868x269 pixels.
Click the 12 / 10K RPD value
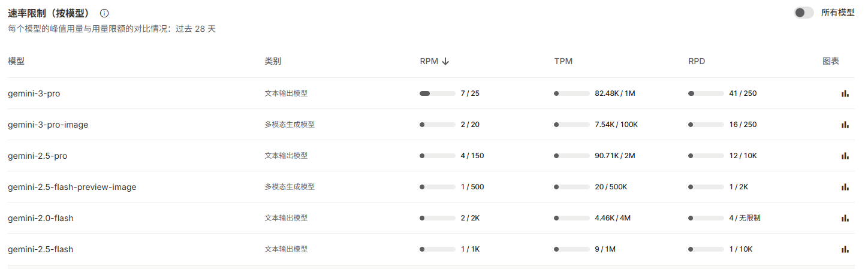(743, 156)
